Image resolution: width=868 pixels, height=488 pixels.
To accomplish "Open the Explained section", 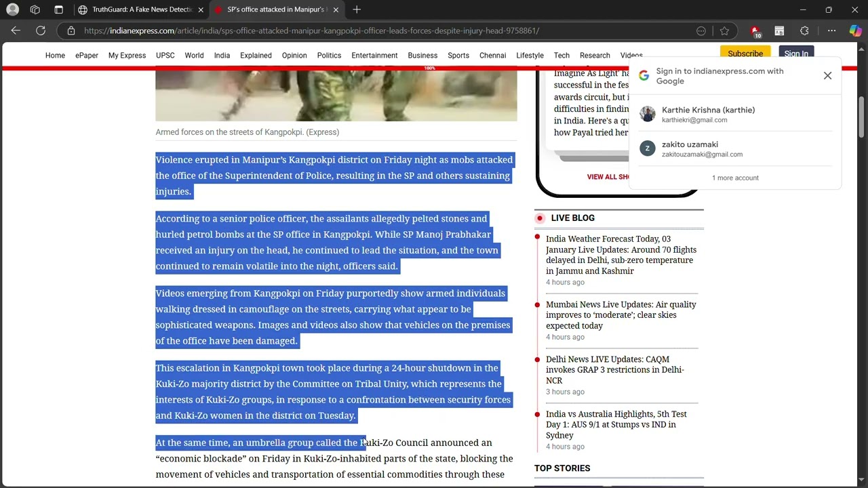I will coord(256,56).
